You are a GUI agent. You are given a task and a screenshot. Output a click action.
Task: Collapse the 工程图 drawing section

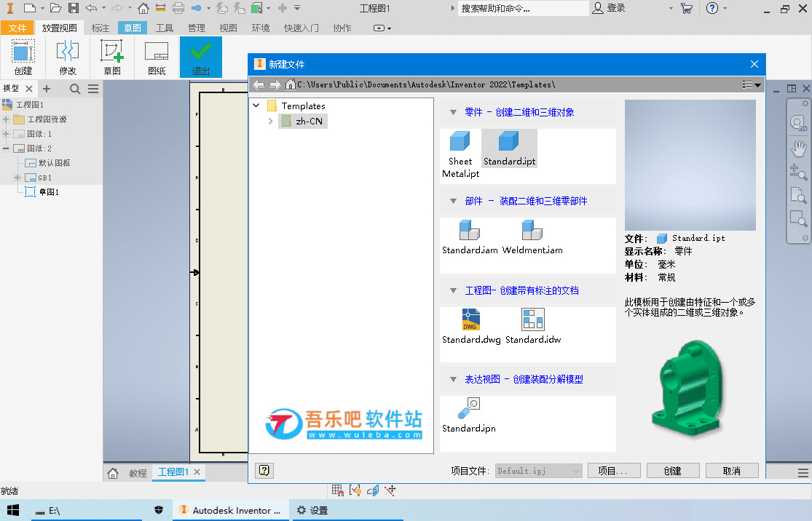click(453, 291)
